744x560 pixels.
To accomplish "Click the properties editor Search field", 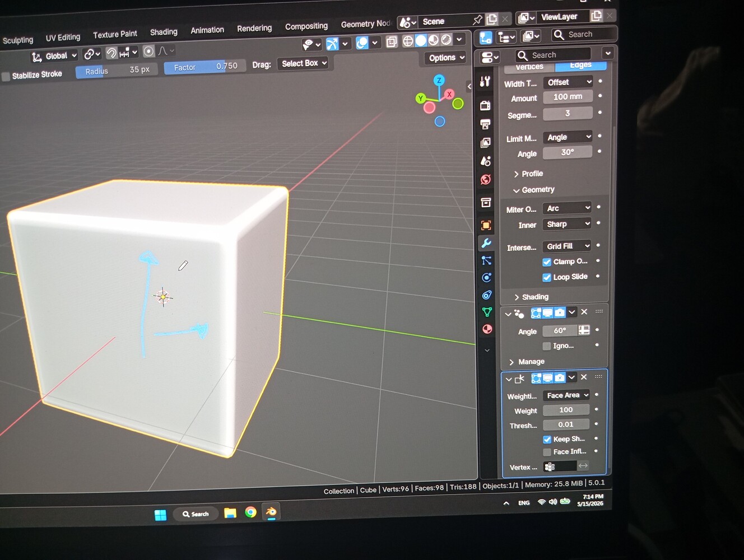I will (x=552, y=55).
